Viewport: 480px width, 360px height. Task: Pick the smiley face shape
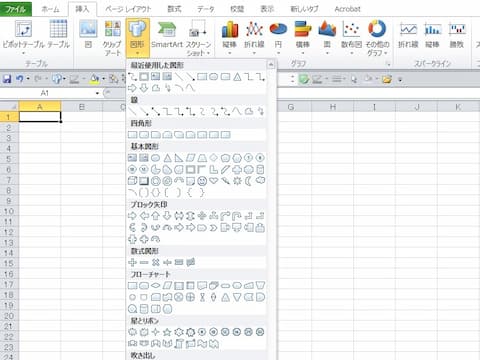(202, 181)
